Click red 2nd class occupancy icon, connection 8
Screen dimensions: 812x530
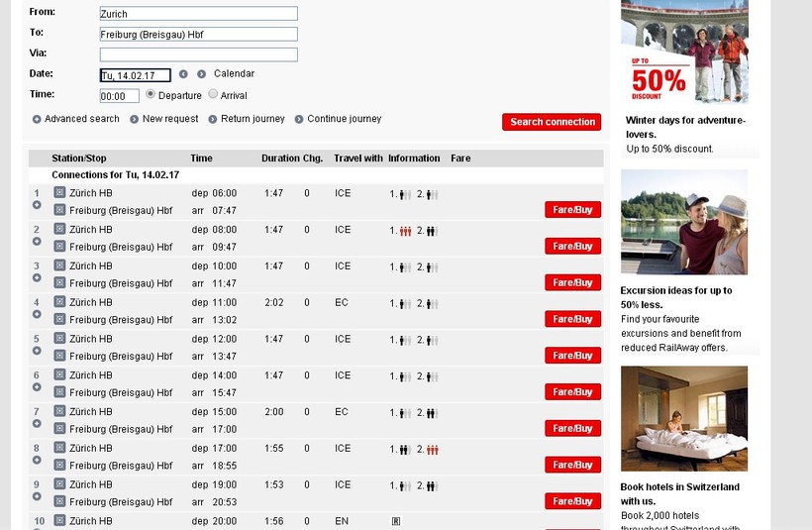pyautogui.click(x=433, y=450)
